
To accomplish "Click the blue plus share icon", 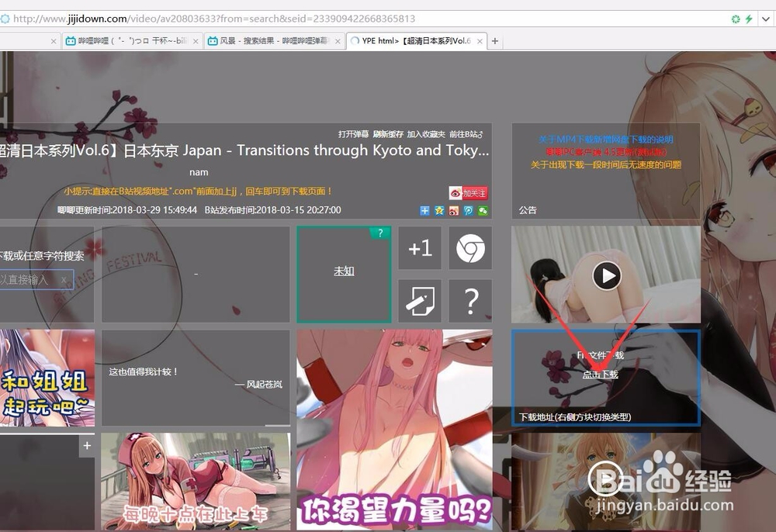I will 424,211.
